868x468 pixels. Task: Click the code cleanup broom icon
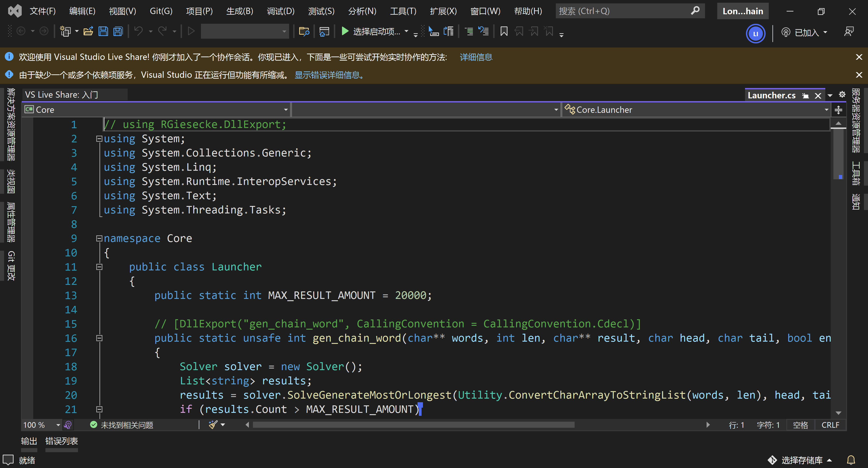coord(213,425)
